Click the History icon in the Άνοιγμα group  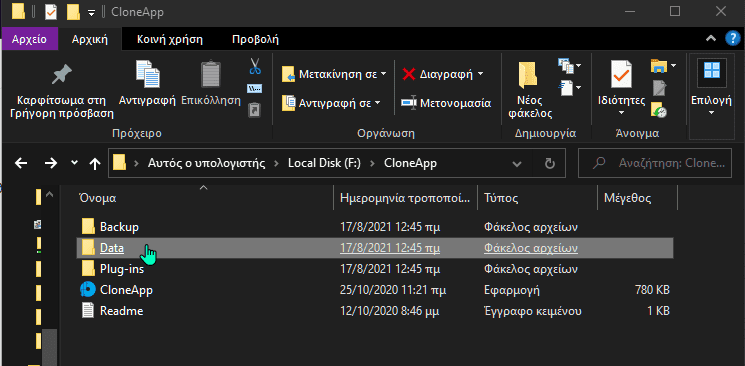point(659,110)
